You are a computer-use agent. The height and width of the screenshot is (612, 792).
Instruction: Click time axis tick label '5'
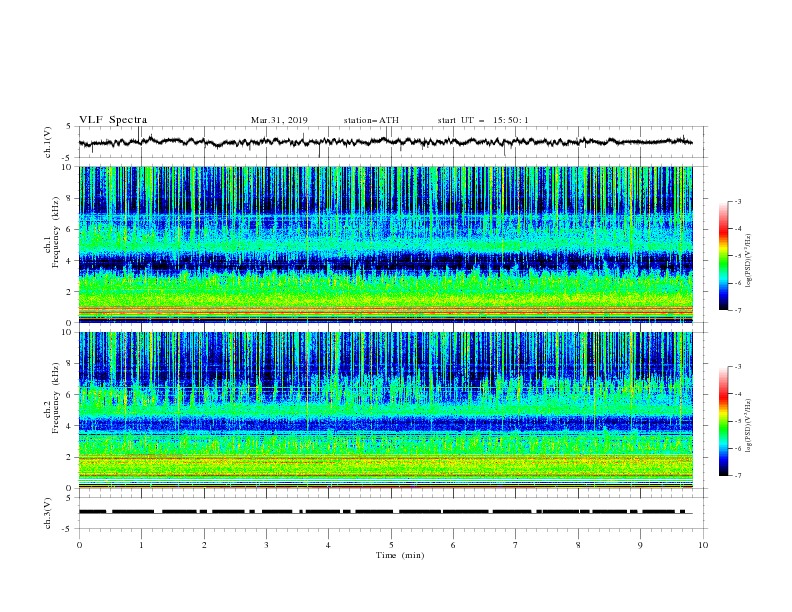[x=391, y=545]
